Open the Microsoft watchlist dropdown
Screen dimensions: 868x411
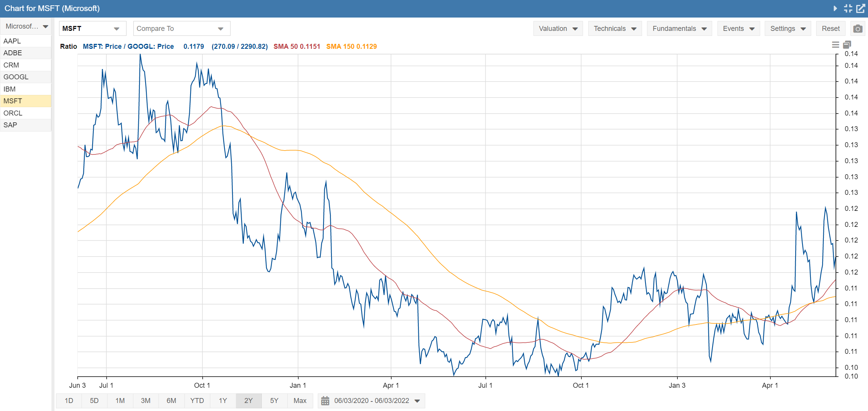pos(26,26)
